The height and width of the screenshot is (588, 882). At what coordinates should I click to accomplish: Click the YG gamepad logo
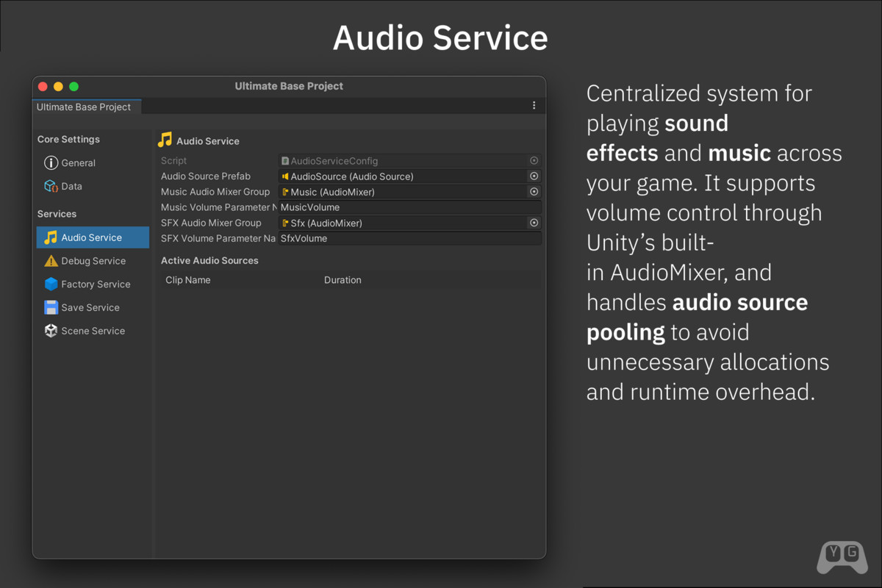tap(842, 557)
